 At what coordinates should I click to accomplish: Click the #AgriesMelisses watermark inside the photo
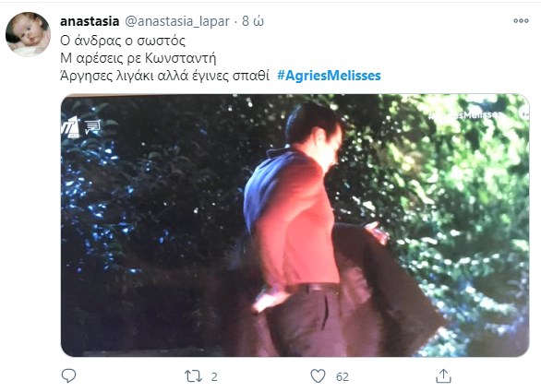point(464,114)
